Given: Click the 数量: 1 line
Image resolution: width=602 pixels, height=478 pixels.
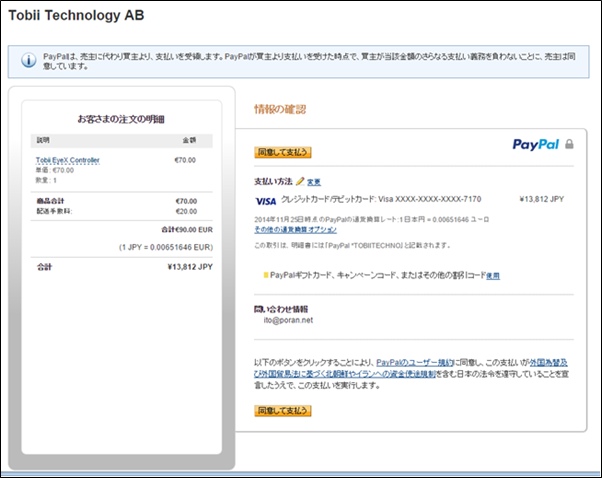Looking at the screenshot, I should (x=46, y=180).
